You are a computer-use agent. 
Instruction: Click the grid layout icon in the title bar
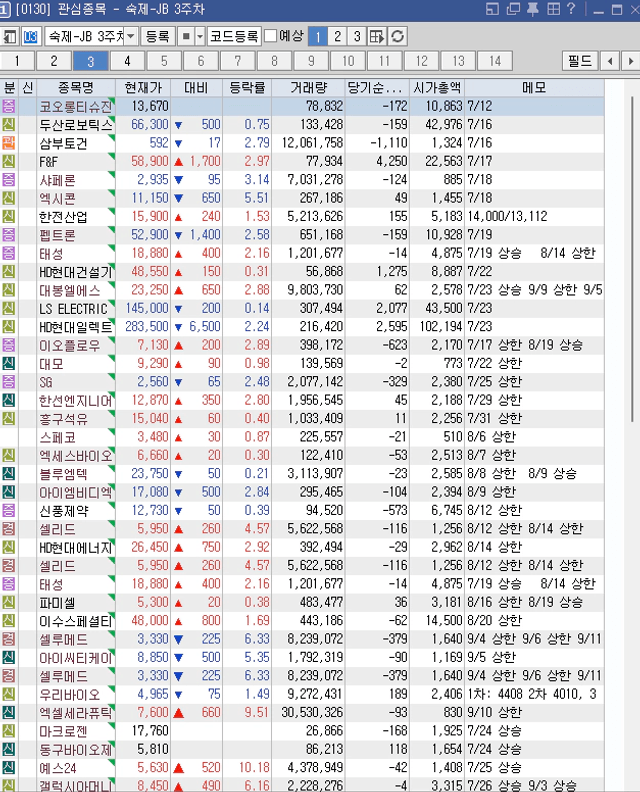click(x=554, y=9)
